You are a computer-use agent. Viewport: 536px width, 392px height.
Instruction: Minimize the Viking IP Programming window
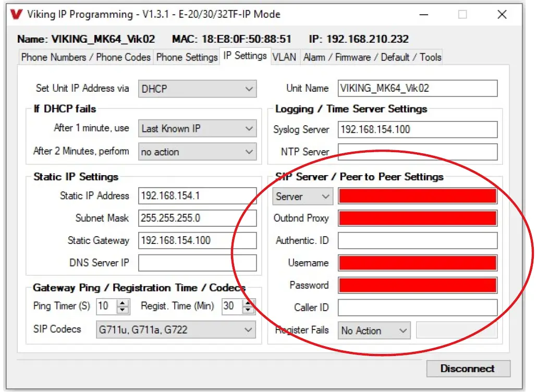tap(424, 15)
